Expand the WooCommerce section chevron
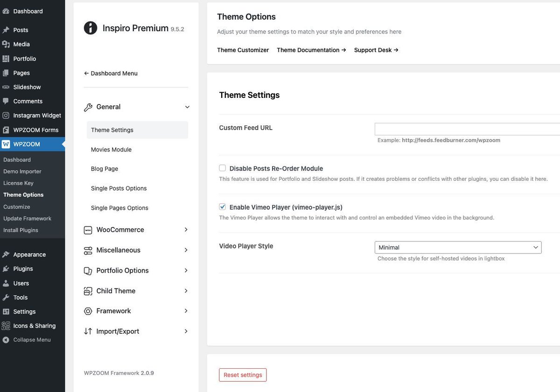560x392 pixels. 186,230
